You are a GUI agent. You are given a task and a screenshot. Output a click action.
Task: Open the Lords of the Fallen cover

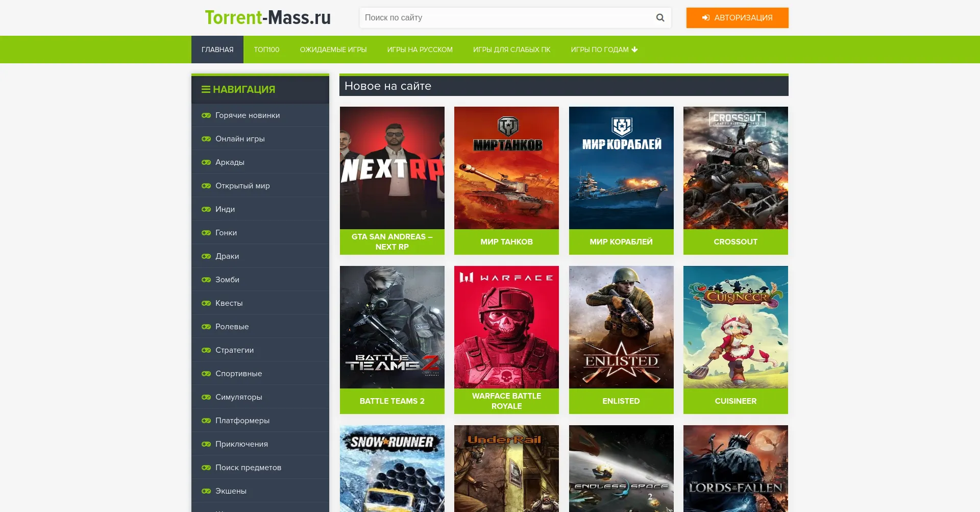pos(736,469)
